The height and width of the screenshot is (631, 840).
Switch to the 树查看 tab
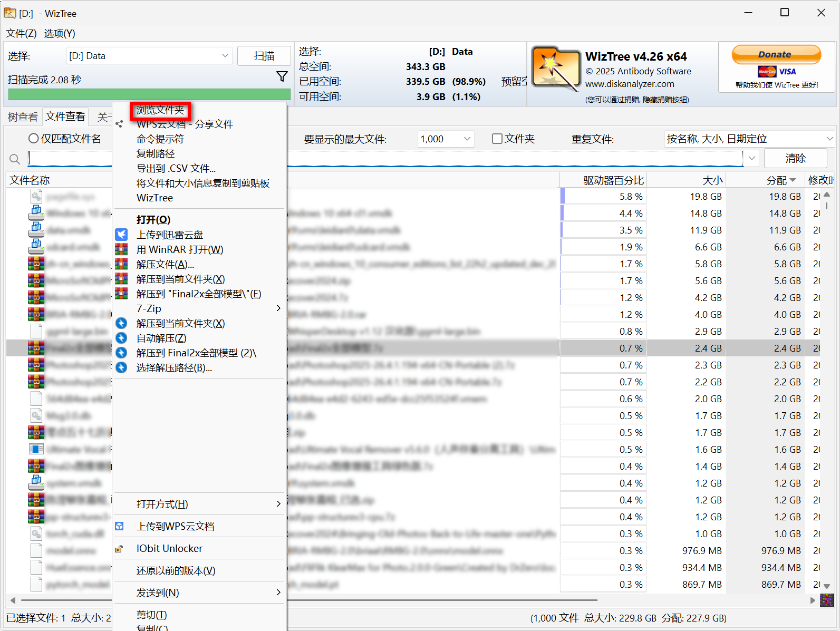[23, 117]
